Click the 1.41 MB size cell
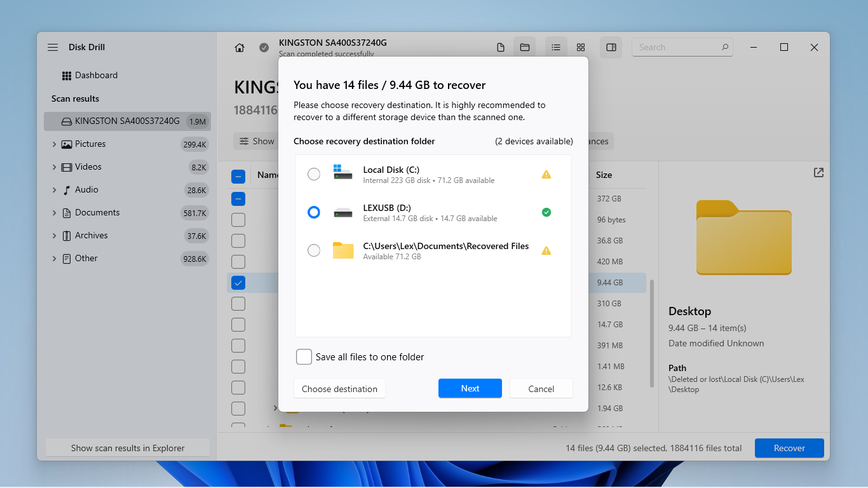 click(611, 367)
